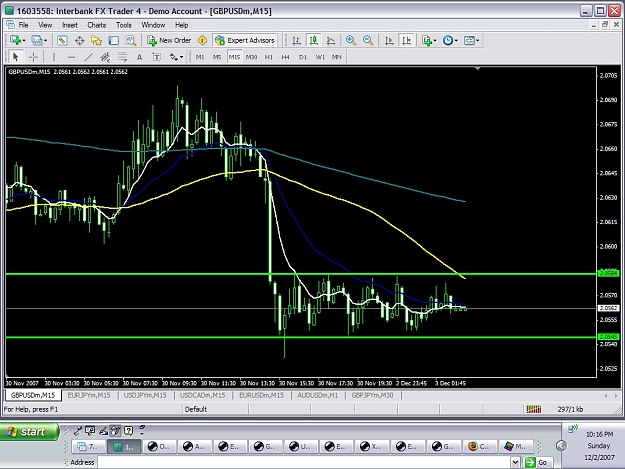
Task: Select the W1 weekly timeframe
Action: [320, 57]
